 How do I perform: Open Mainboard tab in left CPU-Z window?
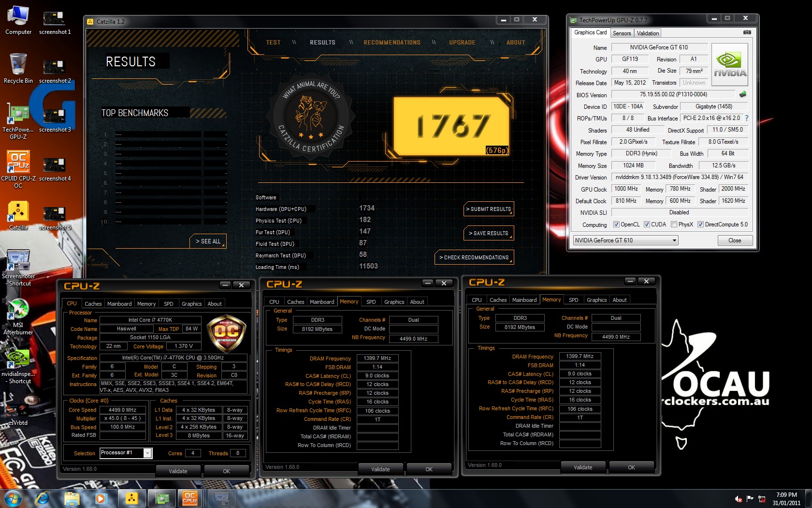(119, 304)
